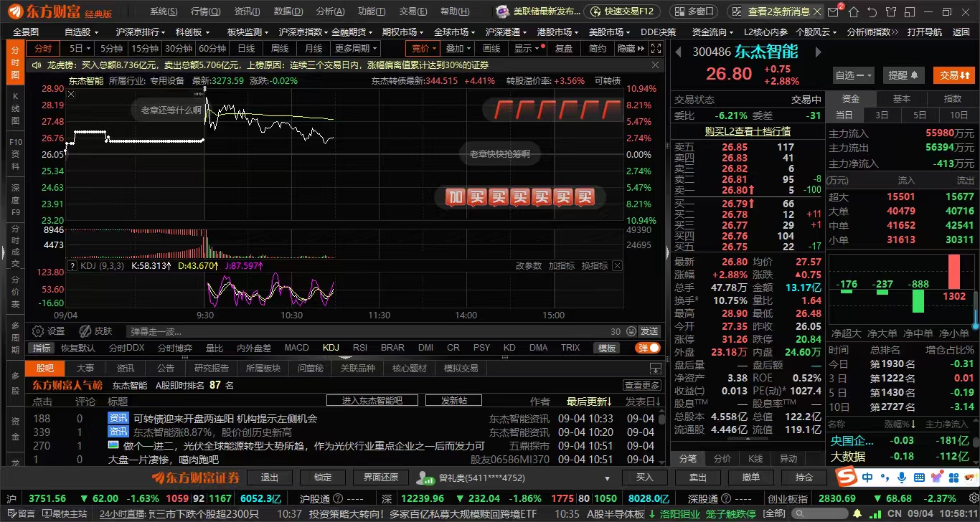Open the 全球市场 dropdown menu
980x522 pixels.
[x=454, y=32]
